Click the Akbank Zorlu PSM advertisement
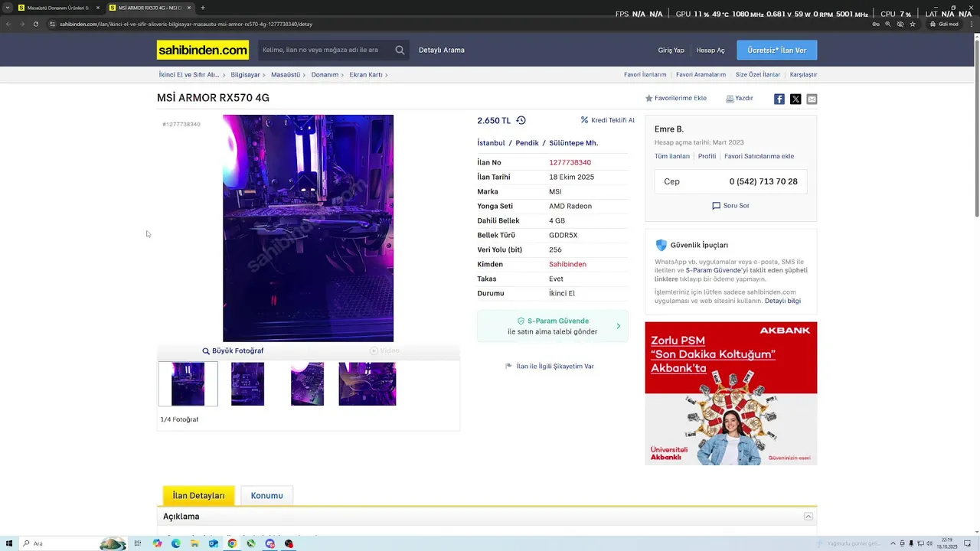Screen dimensions: 980x551 pyautogui.click(x=731, y=393)
